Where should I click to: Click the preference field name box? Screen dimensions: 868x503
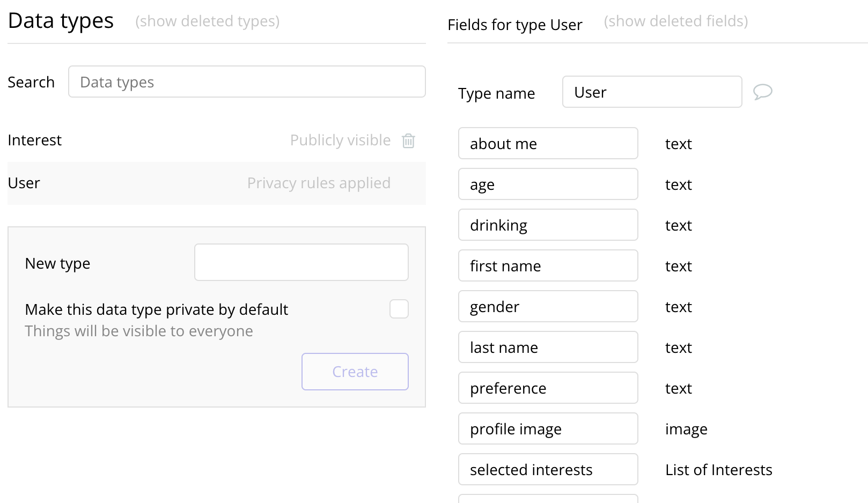tap(548, 388)
